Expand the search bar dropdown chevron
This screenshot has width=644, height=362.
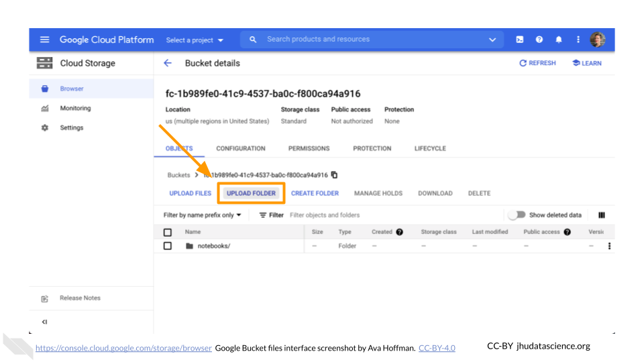(492, 40)
